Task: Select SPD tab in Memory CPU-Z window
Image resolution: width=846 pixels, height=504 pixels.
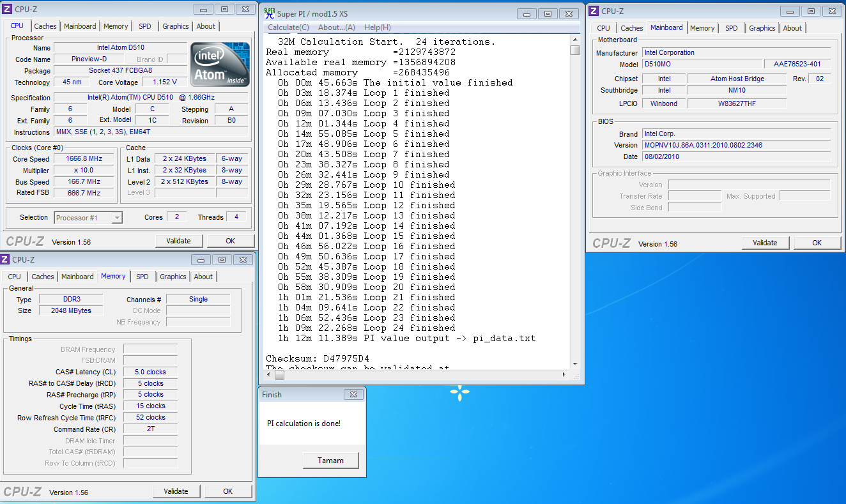Action: 142,277
